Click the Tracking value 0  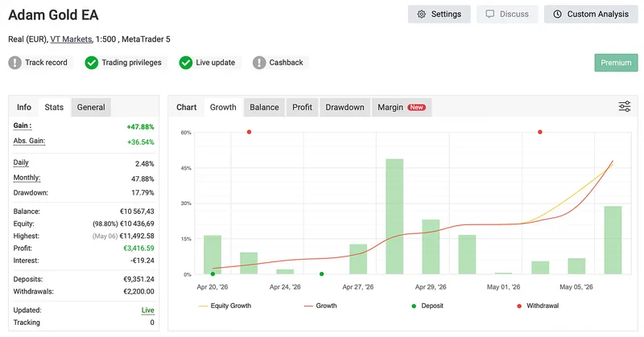(152, 323)
